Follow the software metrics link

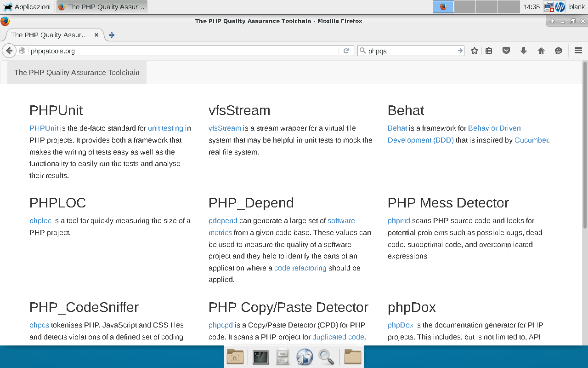pyautogui.click(x=282, y=226)
